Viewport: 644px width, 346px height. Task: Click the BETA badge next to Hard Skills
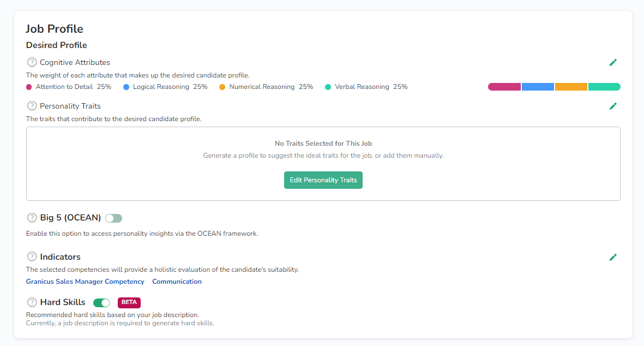(129, 302)
